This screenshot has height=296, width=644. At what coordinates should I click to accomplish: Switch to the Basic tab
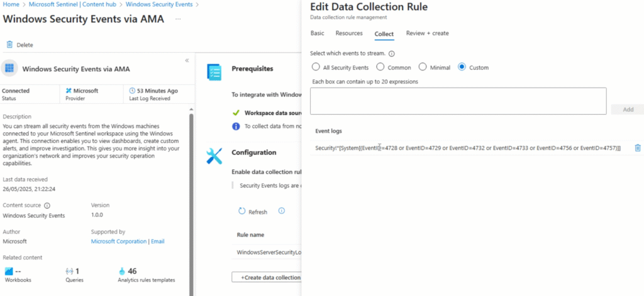pyautogui.click(x=317, y=33)
